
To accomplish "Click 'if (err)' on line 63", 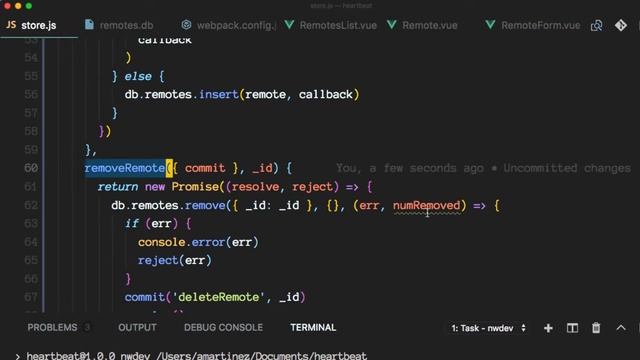I will [151, 224].
